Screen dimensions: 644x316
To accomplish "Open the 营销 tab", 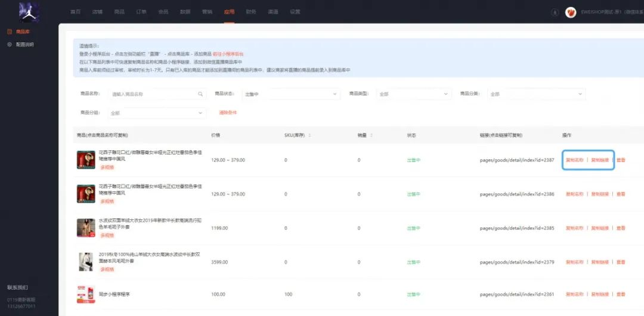I will [x=207, y=12].
